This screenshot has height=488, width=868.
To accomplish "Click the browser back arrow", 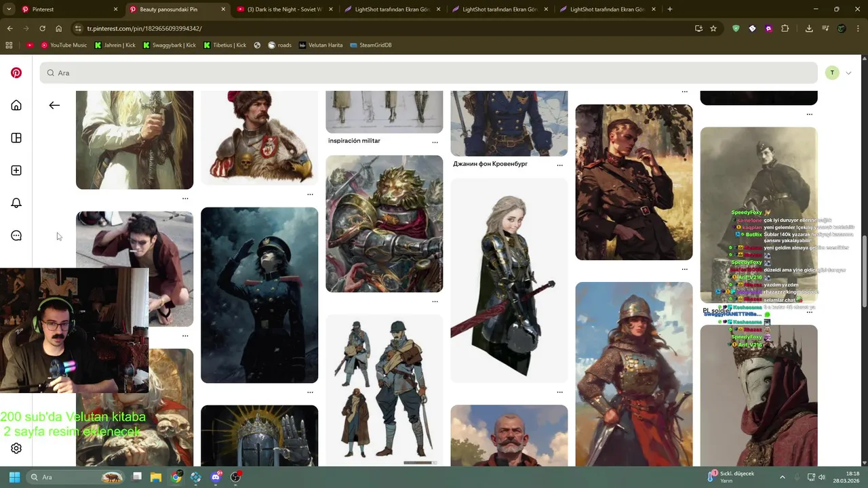I will point(9,28).
